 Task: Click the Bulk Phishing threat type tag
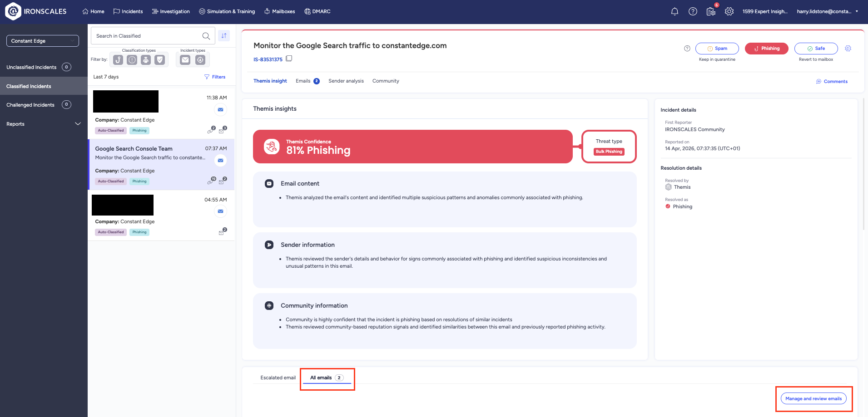[x=609, y=152]
